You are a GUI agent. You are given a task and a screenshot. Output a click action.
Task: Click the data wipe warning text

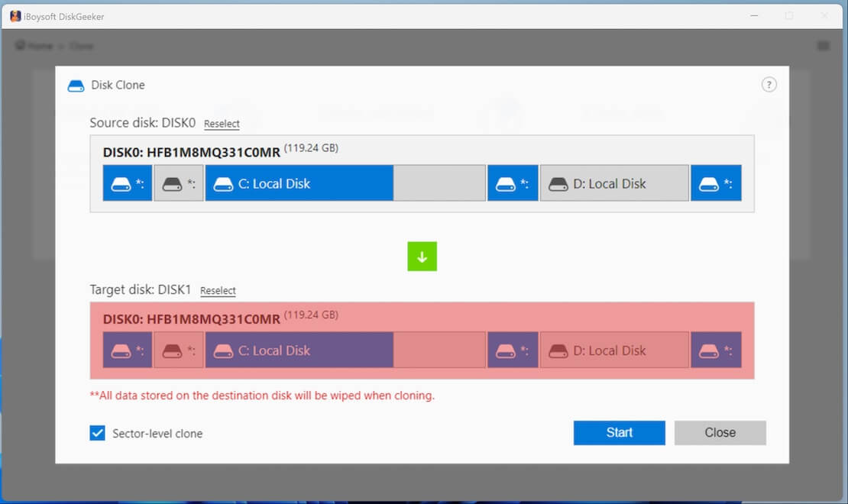tap(262, 396)
